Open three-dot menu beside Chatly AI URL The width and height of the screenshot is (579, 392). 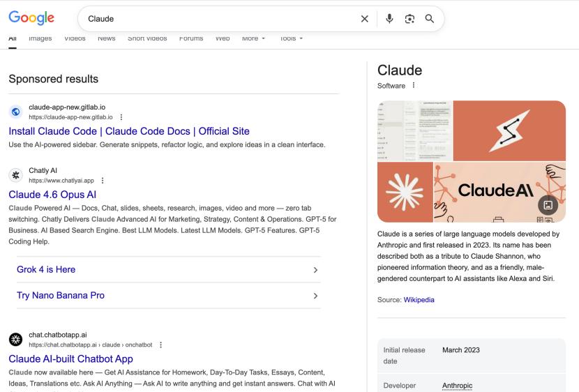pyautogui.click(x=103, y=180)
